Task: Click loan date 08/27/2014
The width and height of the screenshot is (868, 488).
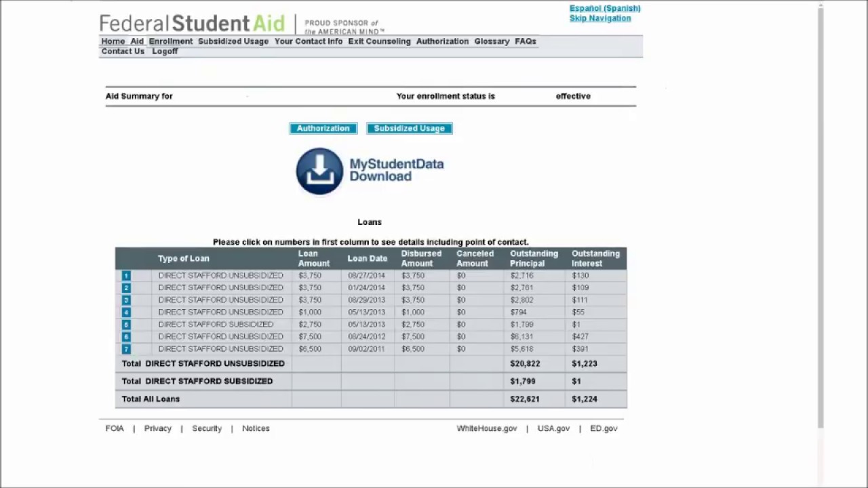Action: click(366, 276)
